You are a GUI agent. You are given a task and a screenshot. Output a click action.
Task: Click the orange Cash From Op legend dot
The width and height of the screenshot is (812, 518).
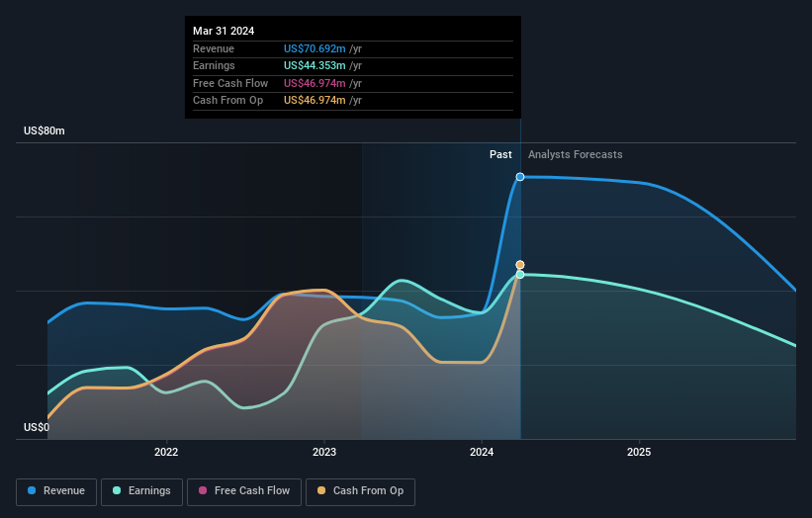click(321, 490)
